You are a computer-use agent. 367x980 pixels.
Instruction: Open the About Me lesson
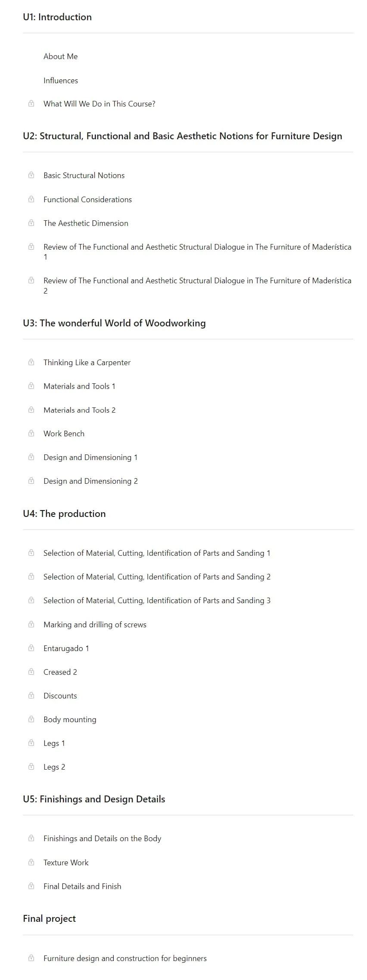click(x=61, y=56)
